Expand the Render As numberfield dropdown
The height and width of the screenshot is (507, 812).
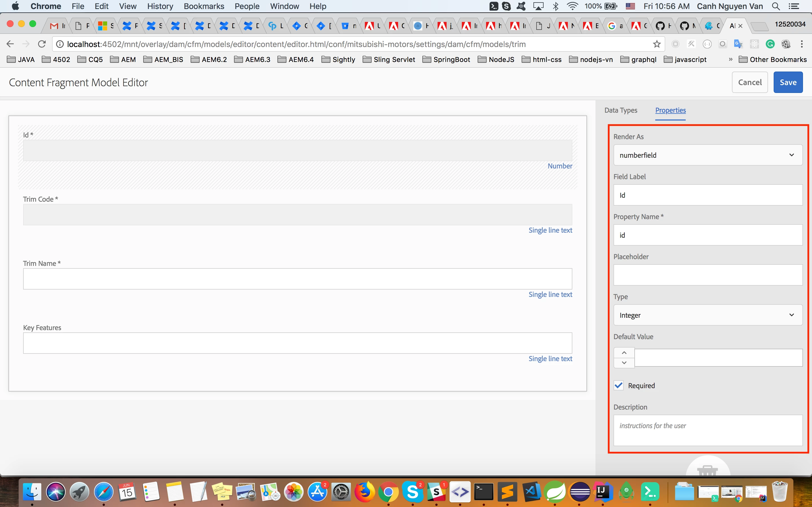pos(708,155)
